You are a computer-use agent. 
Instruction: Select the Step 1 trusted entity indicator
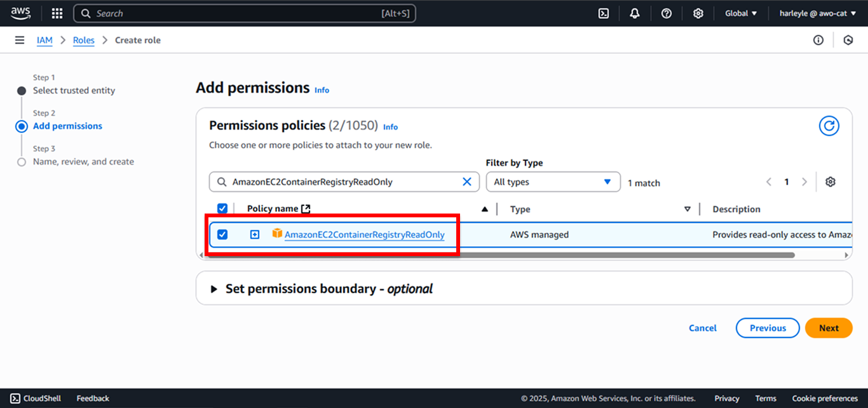pyautogui.click(x=22, y=91)
